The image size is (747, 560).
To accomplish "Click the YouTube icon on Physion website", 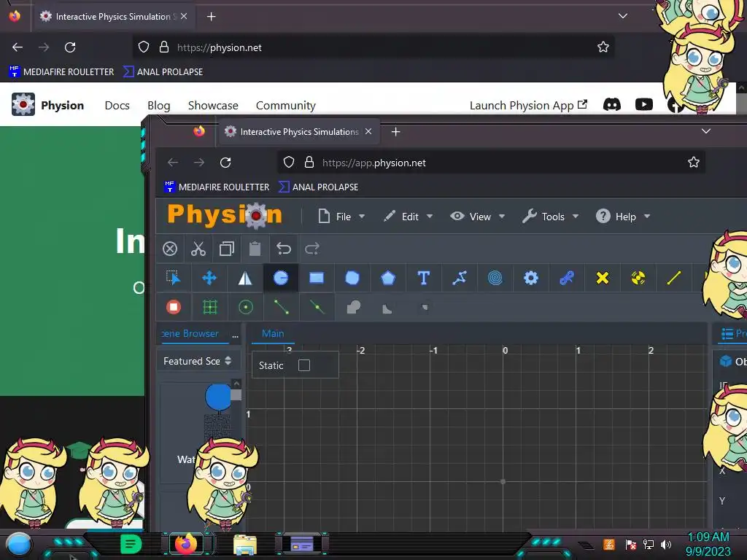I will 643,104.
